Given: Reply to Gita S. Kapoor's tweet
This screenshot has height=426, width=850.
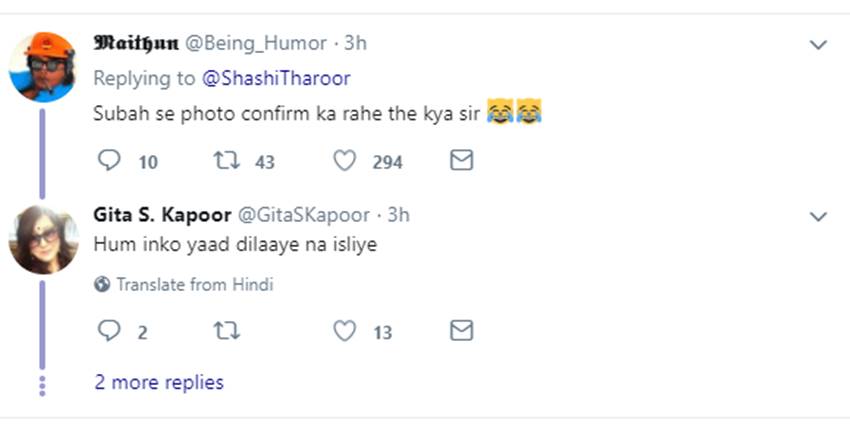Looking at the screenshot, I should pos(111,332).
